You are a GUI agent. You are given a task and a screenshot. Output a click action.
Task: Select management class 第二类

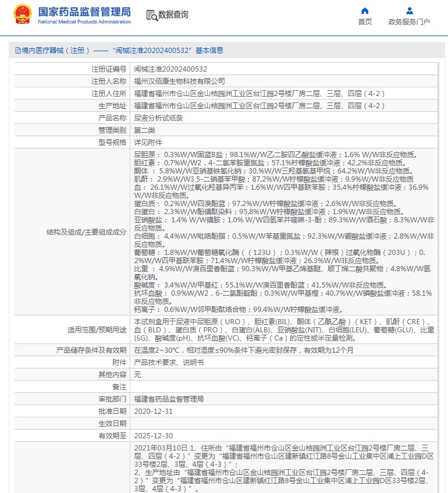tap(145, 130)
